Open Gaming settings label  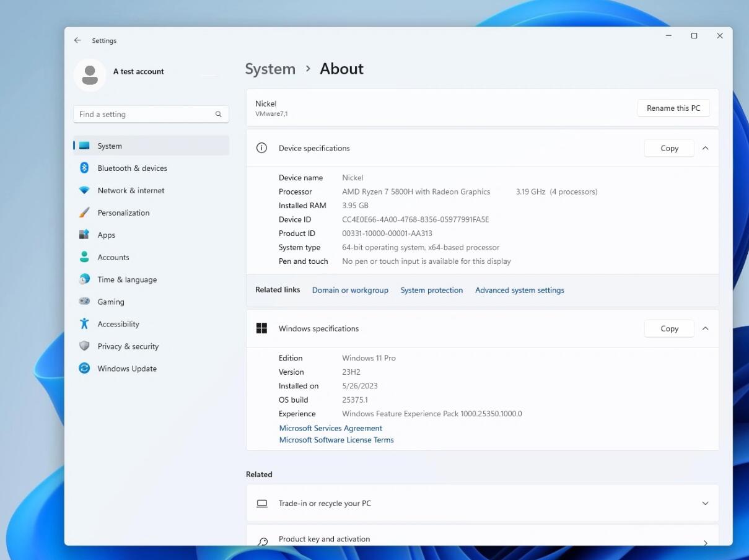click(x=111, y=302)
